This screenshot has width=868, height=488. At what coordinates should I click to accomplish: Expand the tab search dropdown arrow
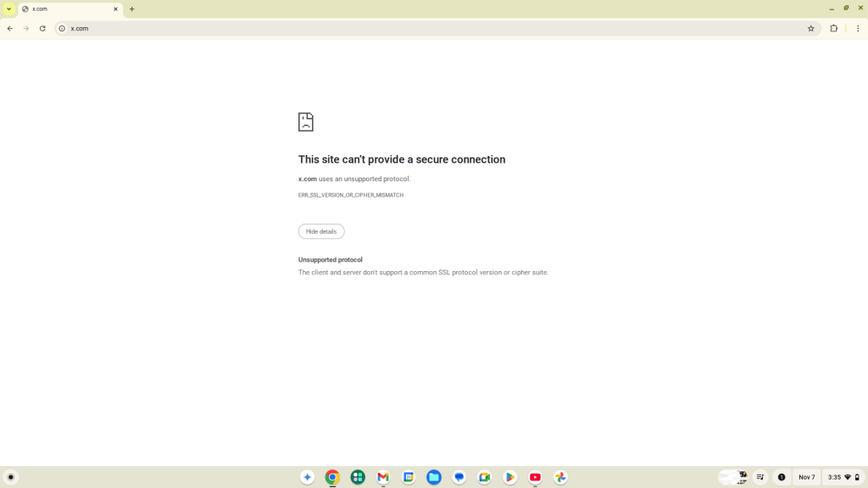(8, 8)
